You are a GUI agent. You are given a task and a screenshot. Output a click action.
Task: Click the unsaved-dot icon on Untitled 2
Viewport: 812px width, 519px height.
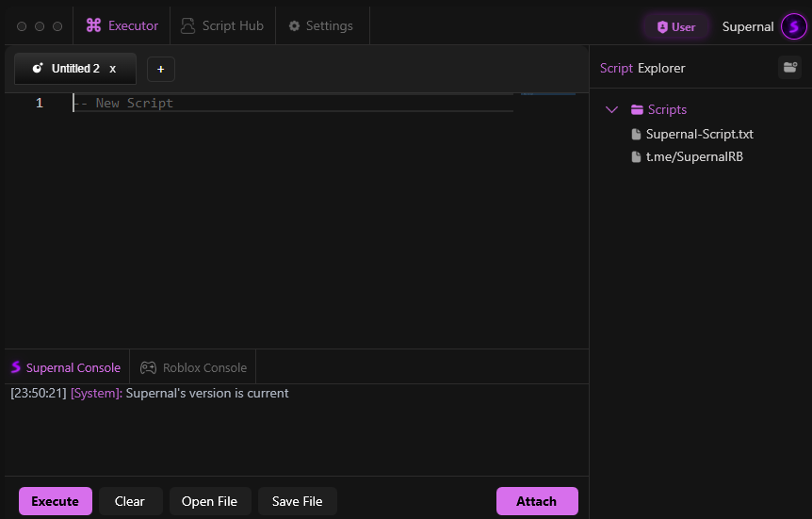coord(38,69)
